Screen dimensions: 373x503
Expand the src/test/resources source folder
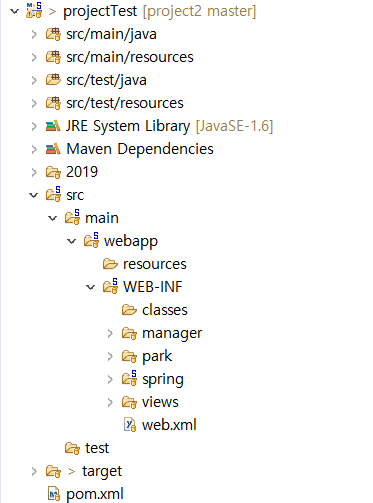coord(34,103)
